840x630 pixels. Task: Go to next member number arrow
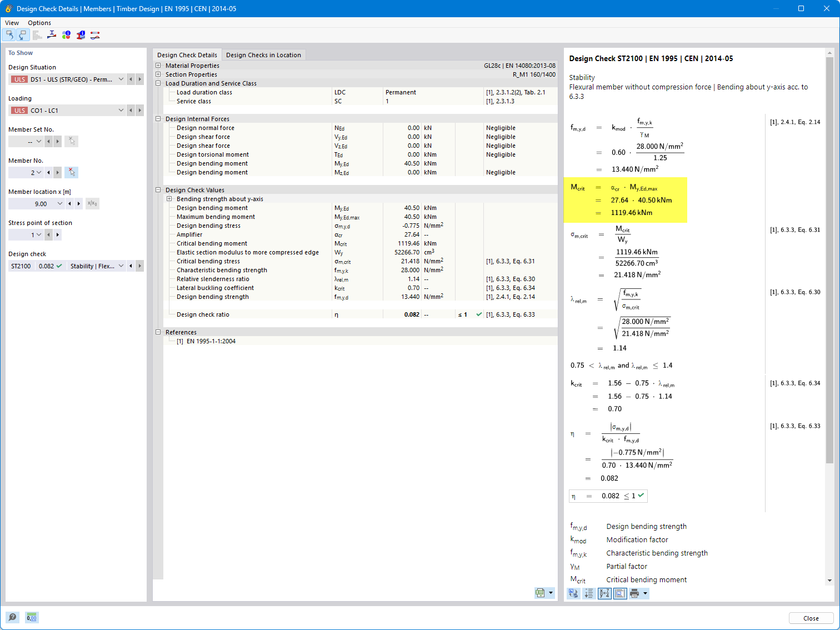57,173
